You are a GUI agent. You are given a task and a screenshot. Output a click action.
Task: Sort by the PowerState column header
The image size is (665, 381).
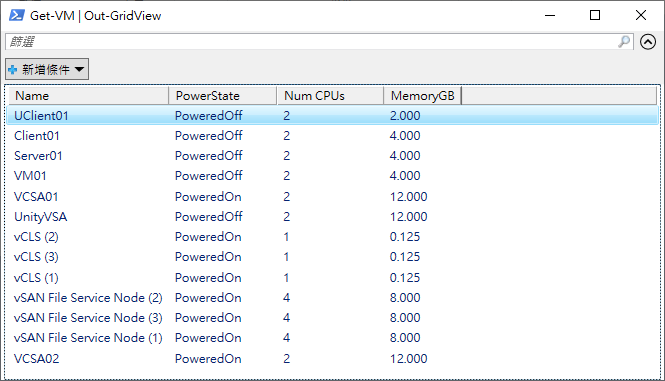coord(223,96)
